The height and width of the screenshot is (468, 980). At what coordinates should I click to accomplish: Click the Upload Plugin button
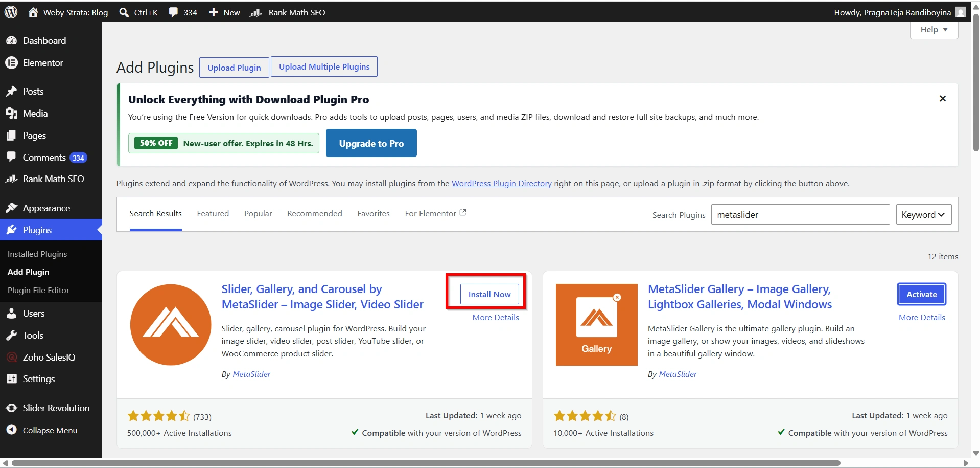pos(234,68)
